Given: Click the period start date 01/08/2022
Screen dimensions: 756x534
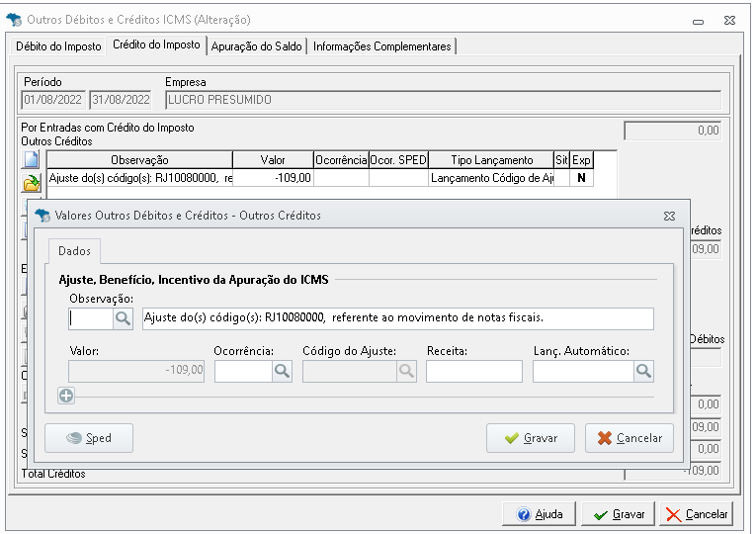Looking at the screenshot, I should (53, 100).
